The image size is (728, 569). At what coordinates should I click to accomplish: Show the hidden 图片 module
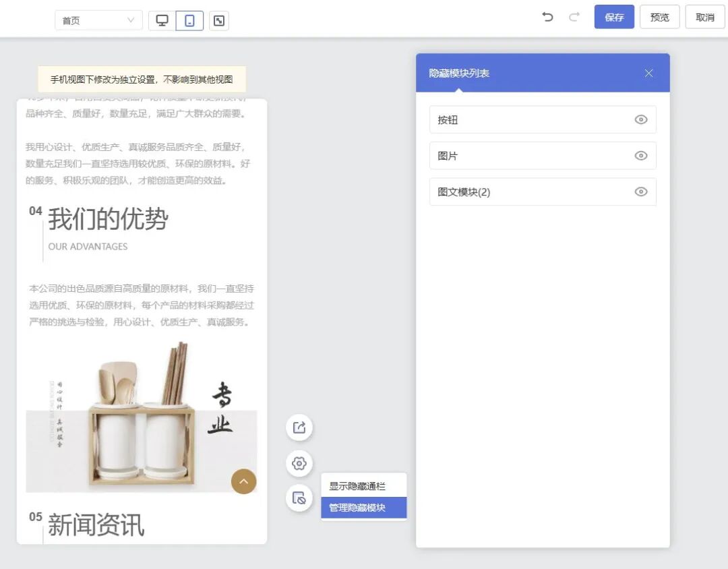641,156
